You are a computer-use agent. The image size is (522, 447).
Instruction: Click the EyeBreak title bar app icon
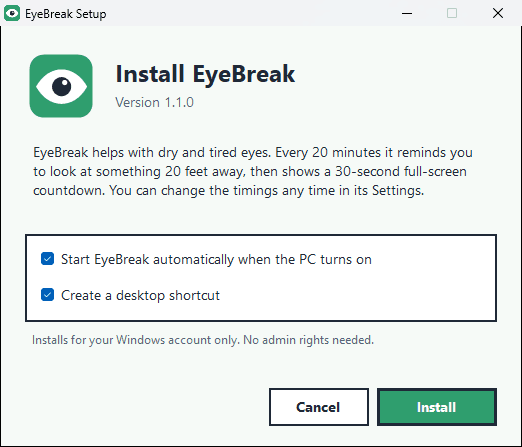coord(12,13)
